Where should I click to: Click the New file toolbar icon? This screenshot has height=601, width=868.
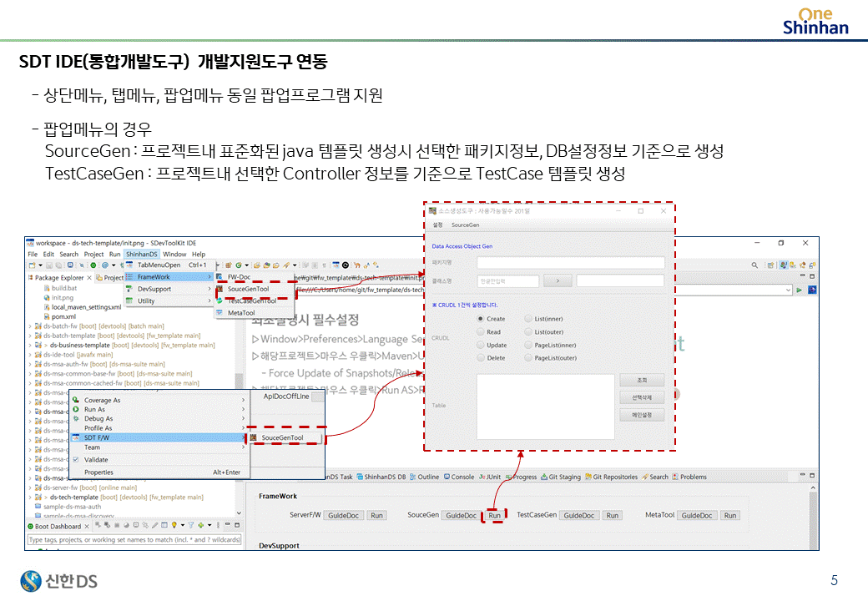pyautogui.click(x=33, y=265)
